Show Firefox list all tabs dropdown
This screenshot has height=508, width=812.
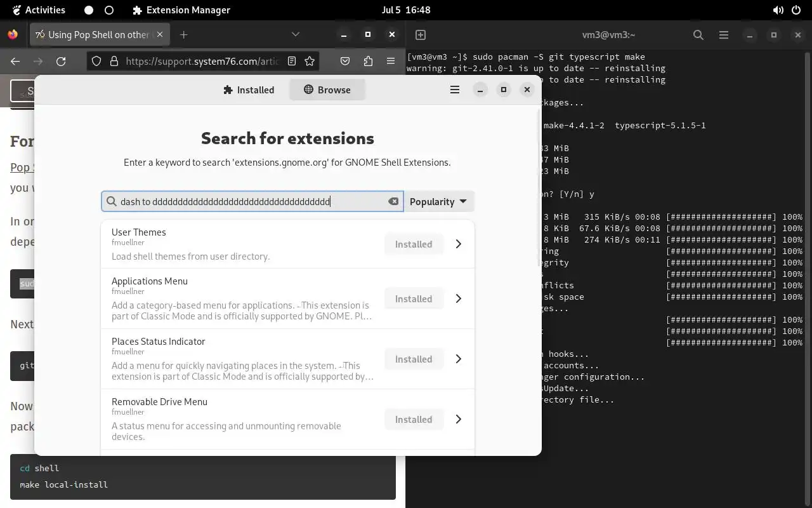pos(296,34)
